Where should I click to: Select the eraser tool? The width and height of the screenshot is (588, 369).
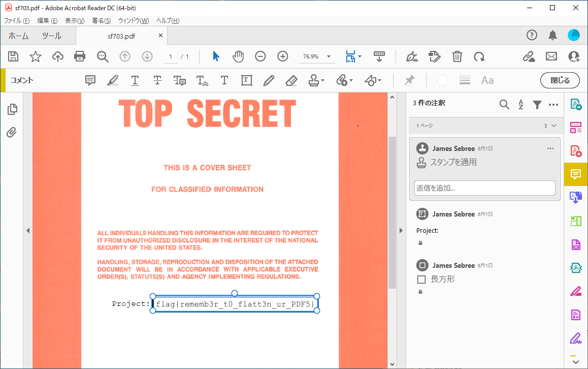pos(291,80)
